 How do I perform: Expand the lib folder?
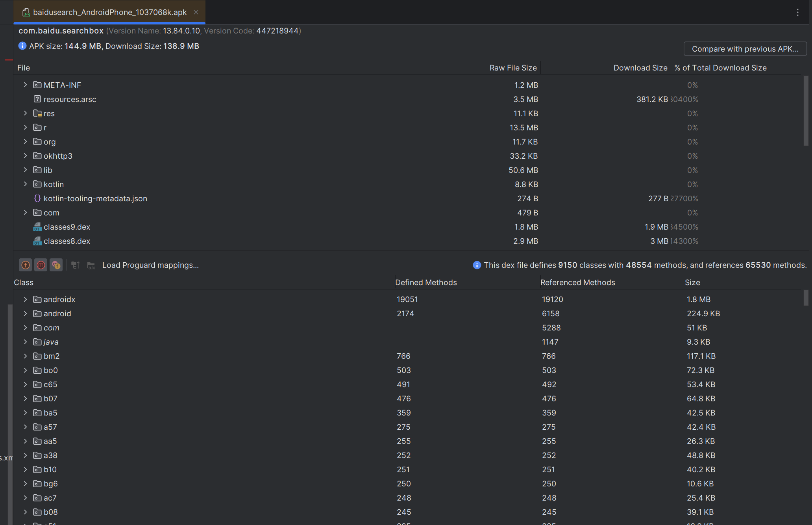coord(26,170)
